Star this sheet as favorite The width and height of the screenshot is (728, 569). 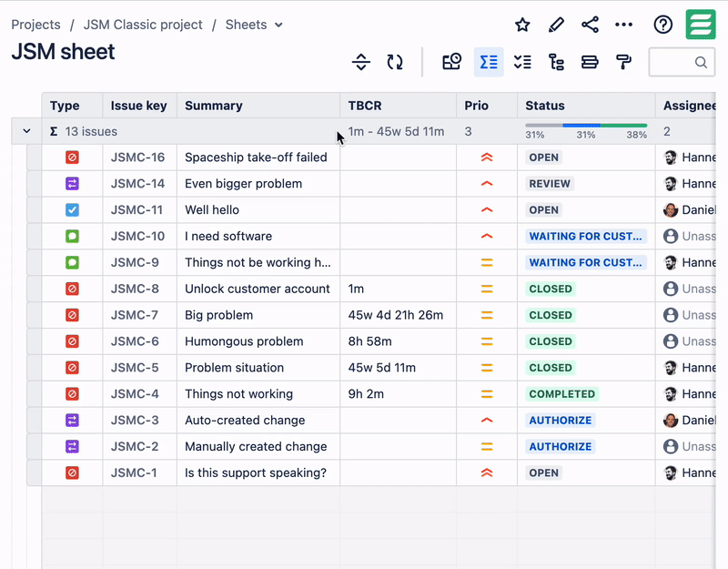coord(522,25)
